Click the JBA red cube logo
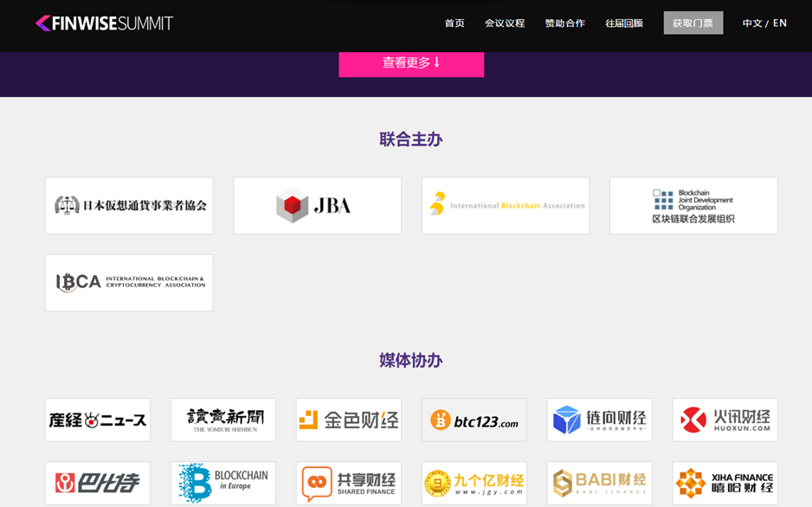This screenshot has width=812, height=507. click(x=317, y=205)
